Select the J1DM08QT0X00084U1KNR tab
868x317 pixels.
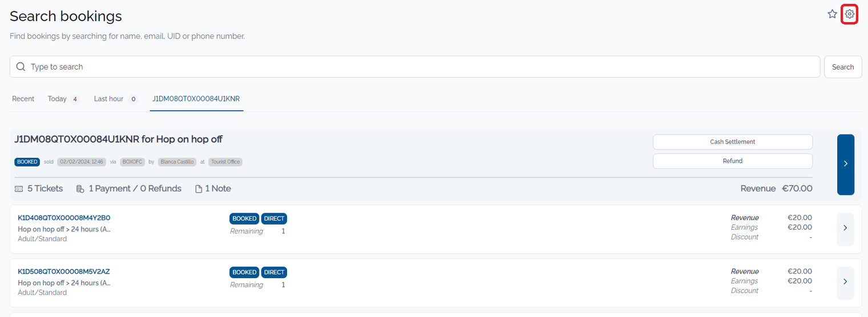coord(196,99)
